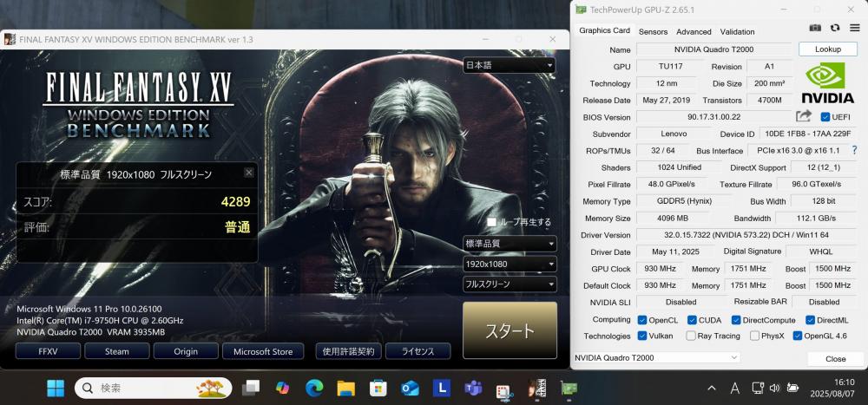Enable the ループ再生する loop checkbox
Viewport: 868px width, 405px height.
[491, 222]
